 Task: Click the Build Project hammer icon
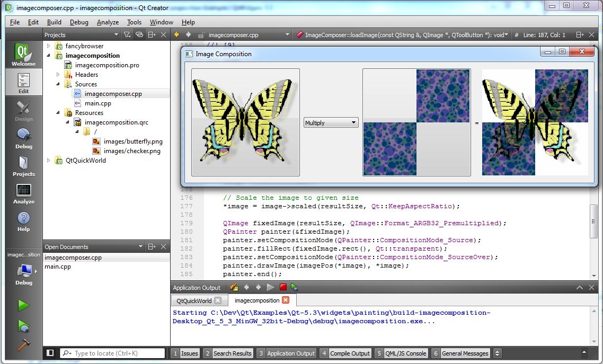pyautogui.click(x=23, y=344)
